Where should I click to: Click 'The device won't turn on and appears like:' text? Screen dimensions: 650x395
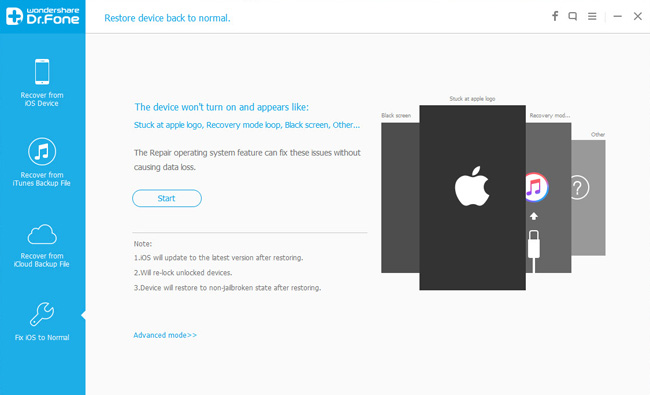221,107
